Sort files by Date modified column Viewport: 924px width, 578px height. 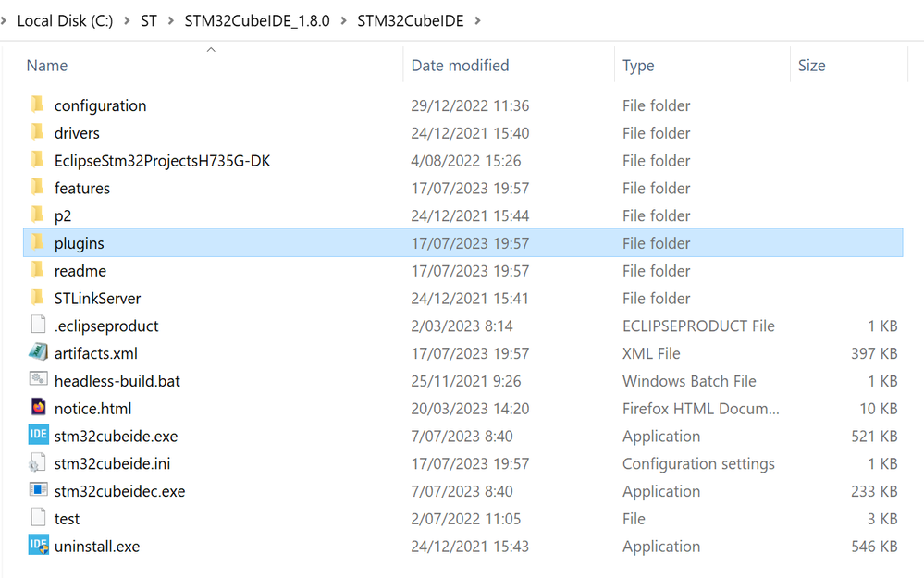[460, 66]
